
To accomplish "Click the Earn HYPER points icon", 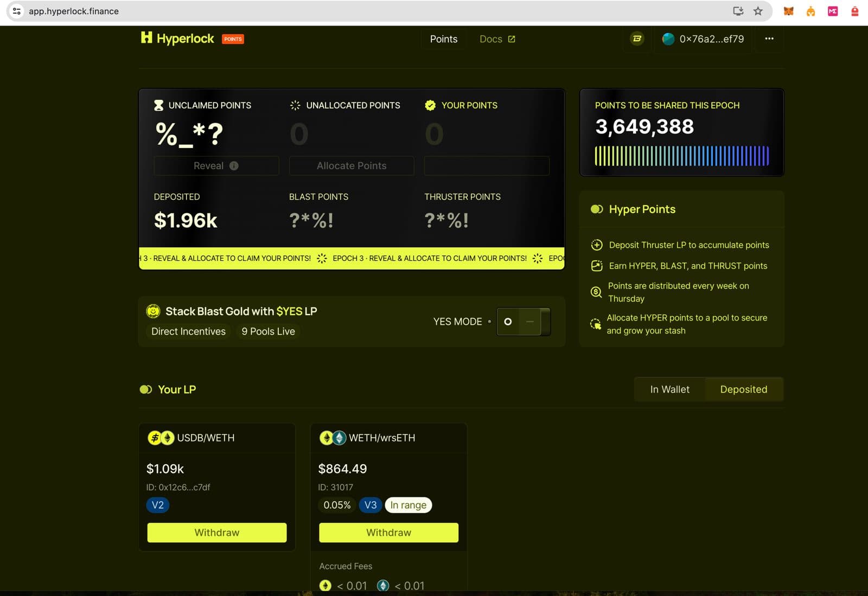I will coord(597,266).
